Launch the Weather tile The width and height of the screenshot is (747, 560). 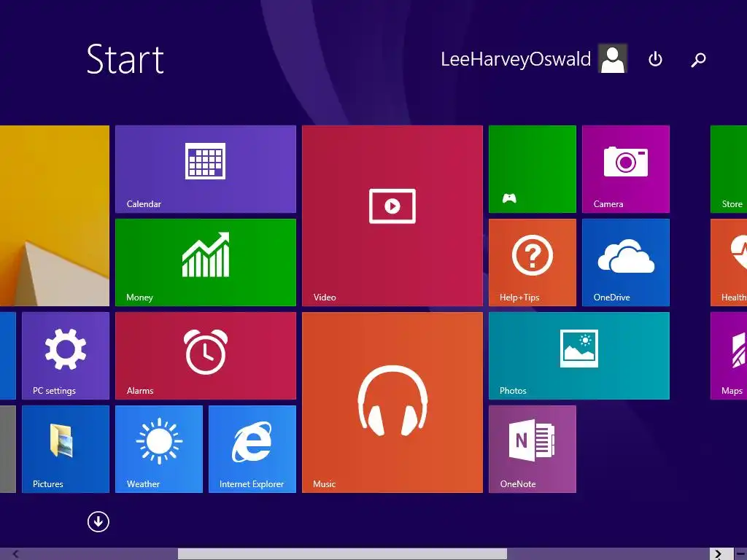tap(158, 449)
